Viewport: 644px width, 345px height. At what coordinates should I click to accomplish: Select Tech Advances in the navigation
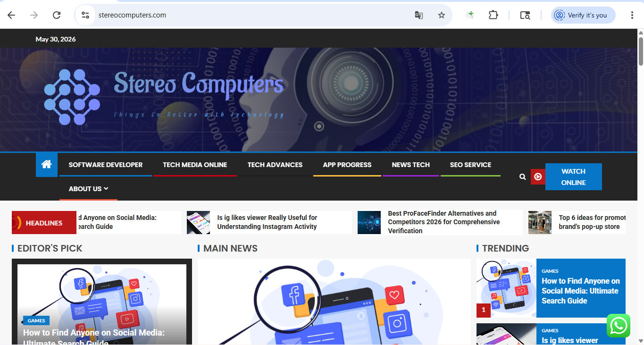(275, 165)
